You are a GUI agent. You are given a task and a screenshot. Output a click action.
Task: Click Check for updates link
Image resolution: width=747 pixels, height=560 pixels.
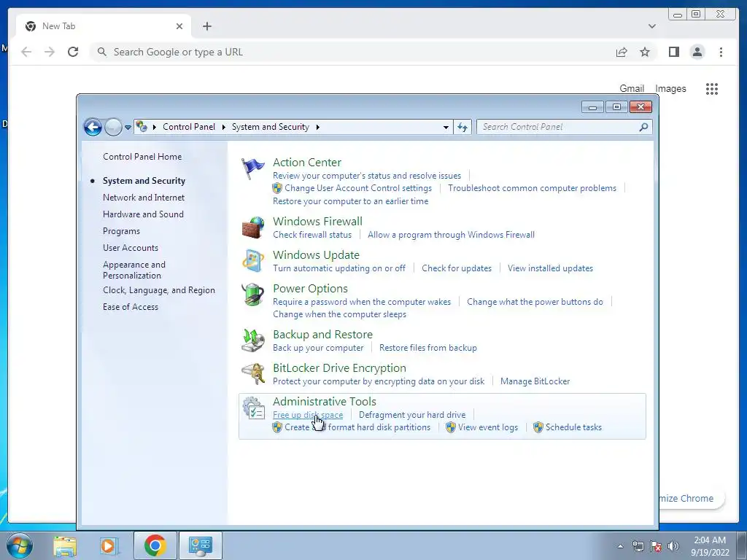tap(457, 268)
